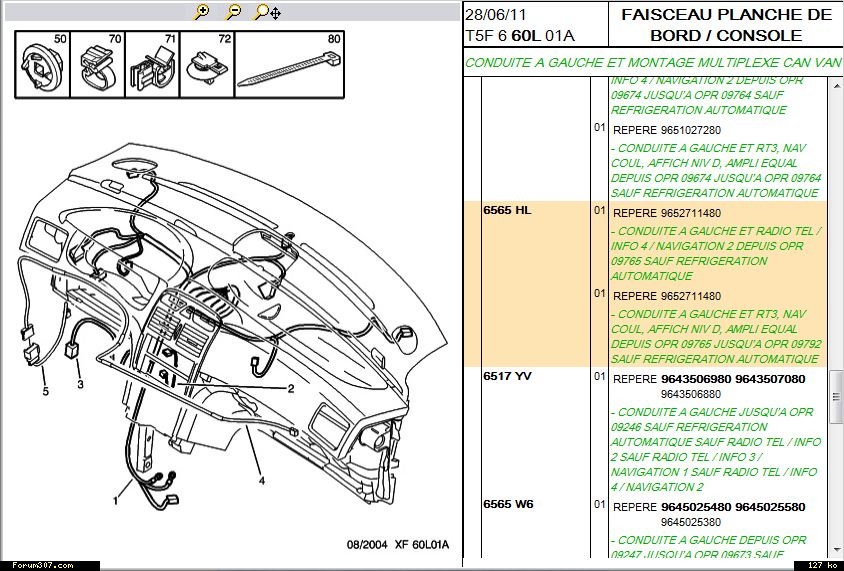Click callout number 5 on diagram
The width and height of the screenshot is (844, 571).
[44, 391]
